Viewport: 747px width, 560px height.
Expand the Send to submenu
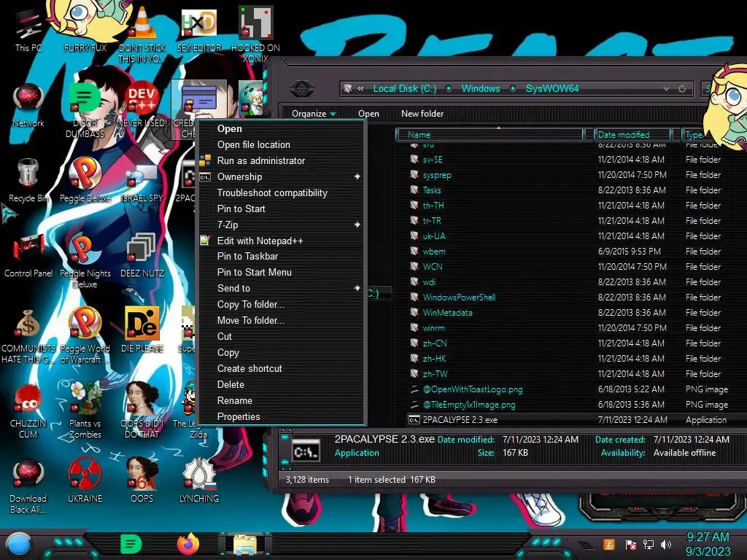tap(282, 288)
